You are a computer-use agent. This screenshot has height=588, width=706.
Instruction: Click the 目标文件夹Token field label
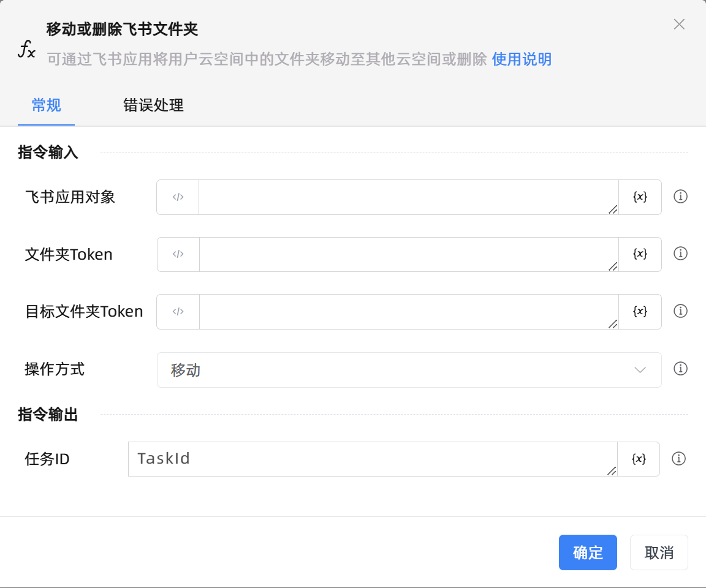click(x=84, y=311)
